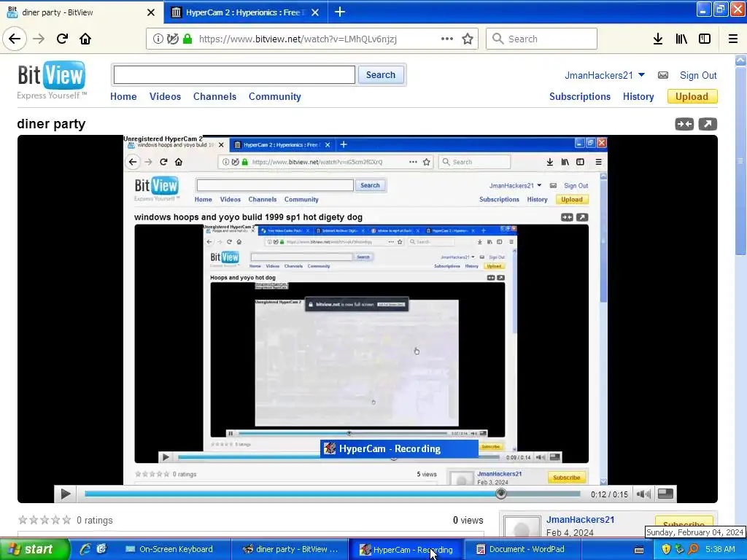Click the BitView Search button
The width and height of the screenshot is (747, 560).
tap(381, 75)
